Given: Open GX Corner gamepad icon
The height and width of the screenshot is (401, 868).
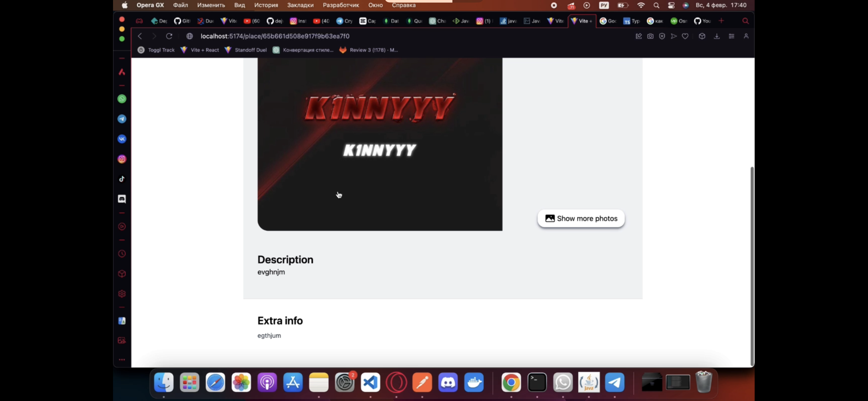Looking at the screenshot, I should pos(139,21).
